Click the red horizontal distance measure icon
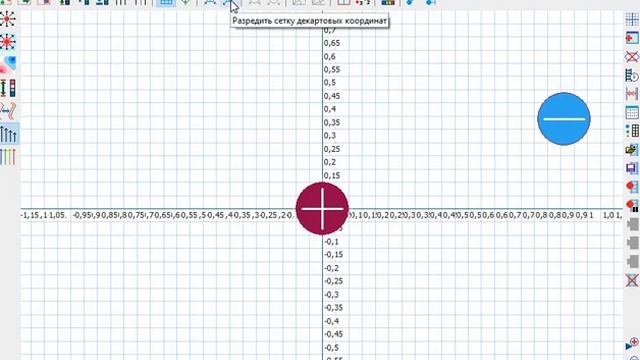The image size is (640, 360). point(632,94)
